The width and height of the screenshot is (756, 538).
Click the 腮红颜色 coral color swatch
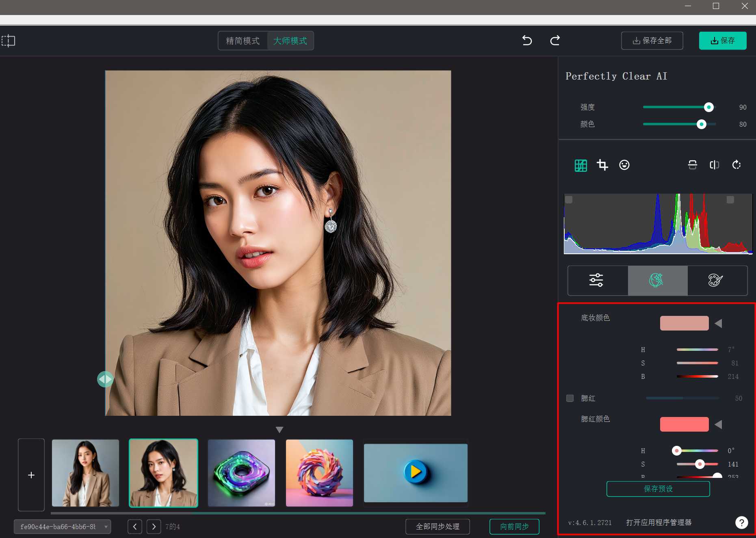pos(684,424)
